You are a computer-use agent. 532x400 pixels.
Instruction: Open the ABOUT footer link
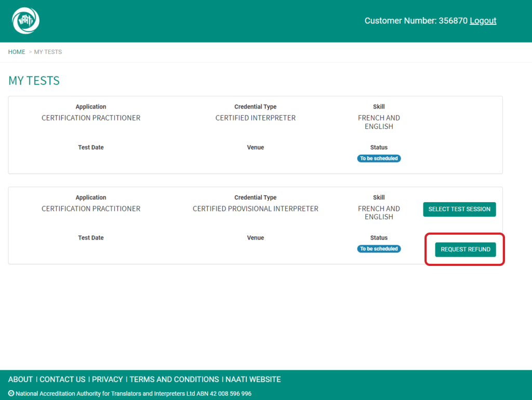(x=21, y=379)
